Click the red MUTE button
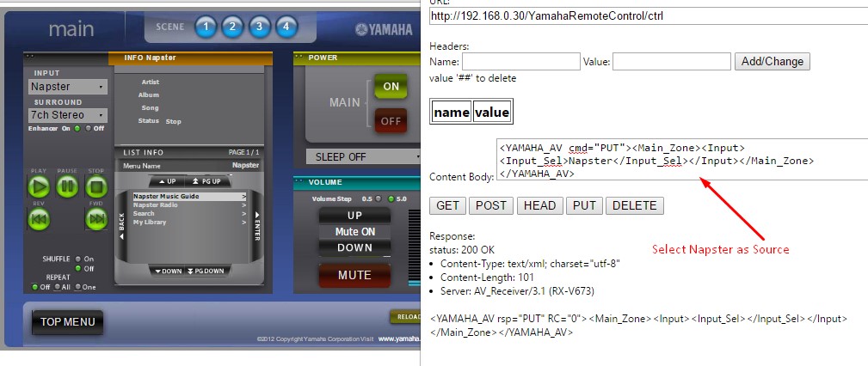The height and width of the screenshot is (366, 868). 354,275
